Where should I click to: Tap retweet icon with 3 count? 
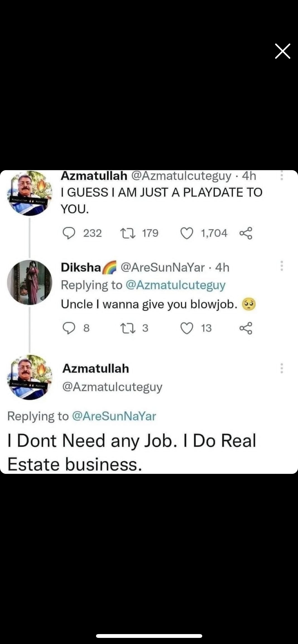pos(128,328)
